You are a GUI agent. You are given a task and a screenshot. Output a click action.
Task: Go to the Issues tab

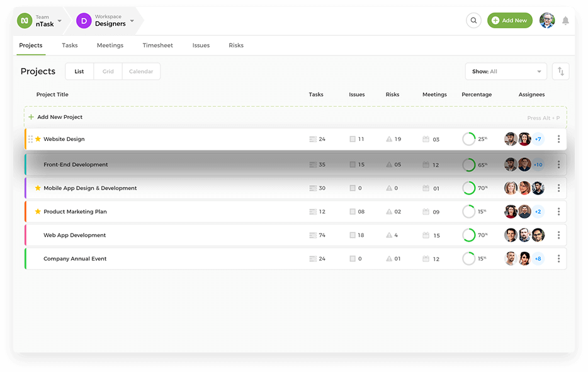(x=201, y=45)
